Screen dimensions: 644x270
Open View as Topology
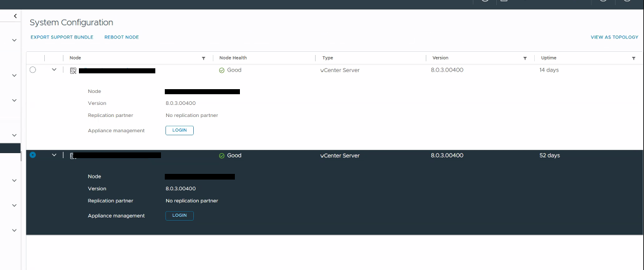pyautogui.click(x=614, y=37)
